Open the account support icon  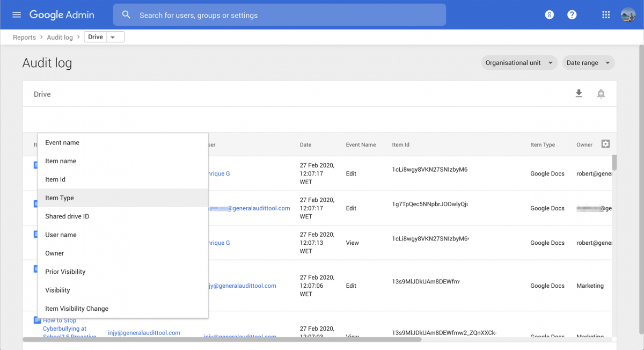549,15
